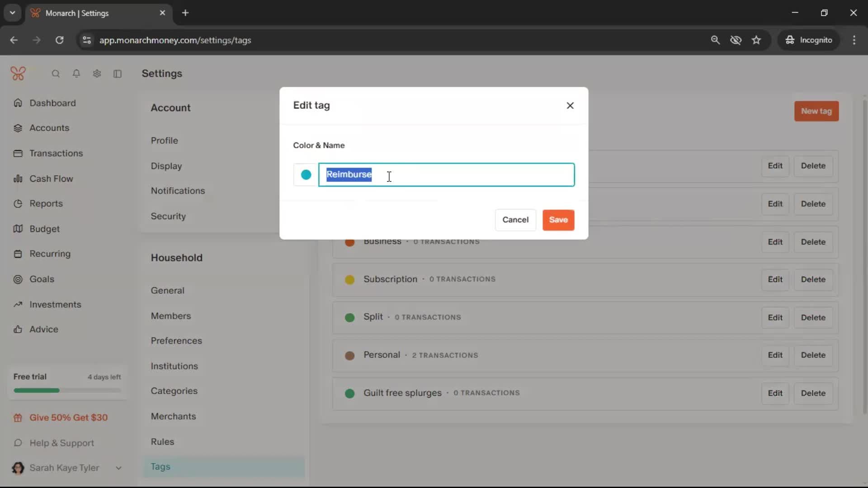Save the edited tag
868x488 pixels.
click(558, 220)
